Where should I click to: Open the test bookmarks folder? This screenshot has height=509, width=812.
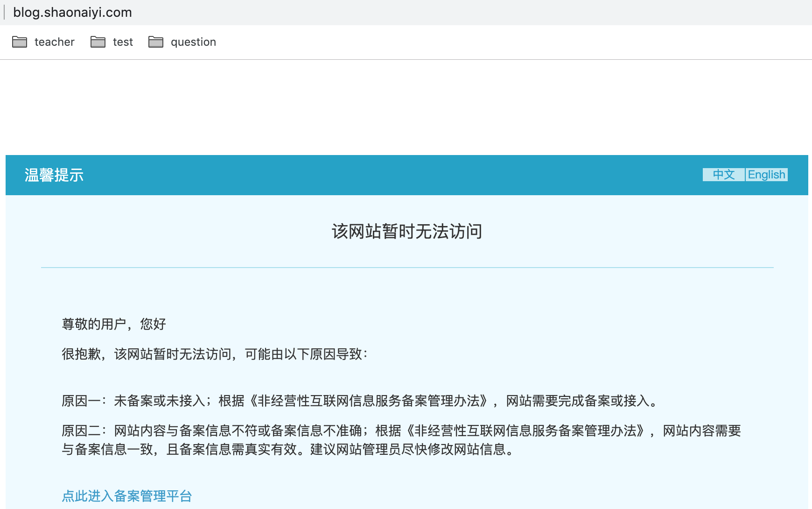point(122,42)
